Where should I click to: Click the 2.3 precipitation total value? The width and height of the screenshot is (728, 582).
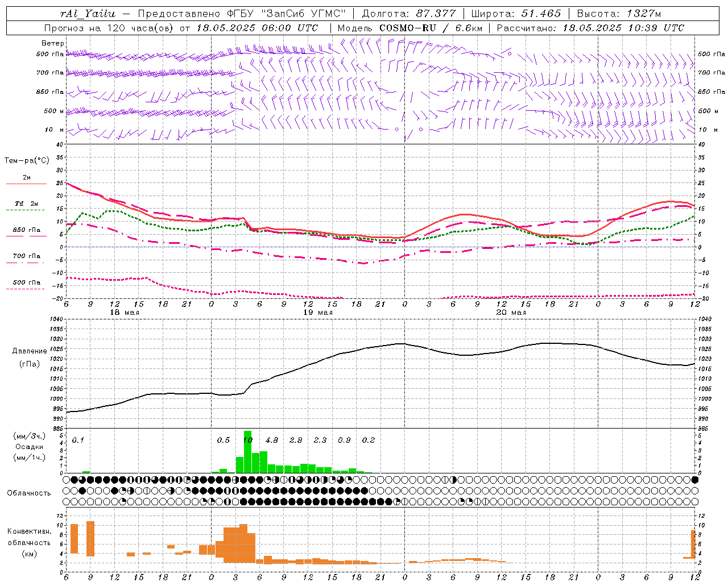pos(320,440)
